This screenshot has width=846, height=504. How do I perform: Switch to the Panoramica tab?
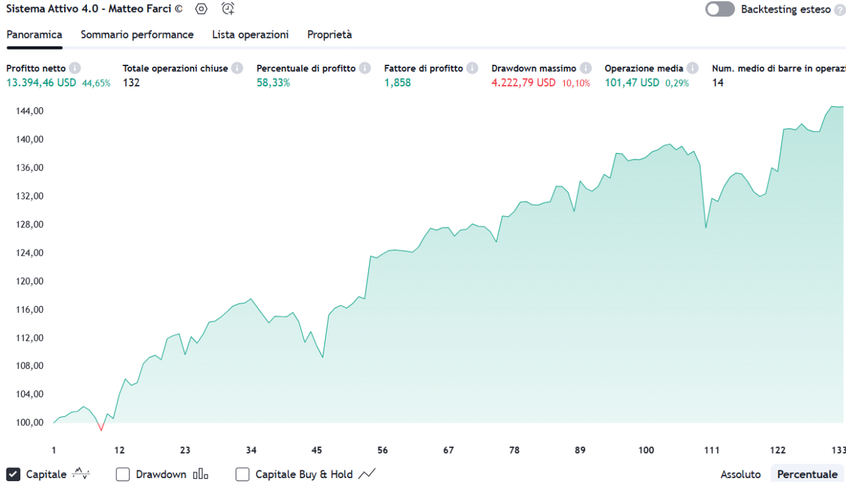(34, 35)
